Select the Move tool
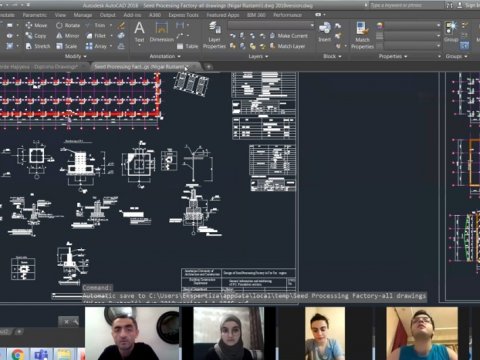The image size is (480, 360). pos(36,25)
